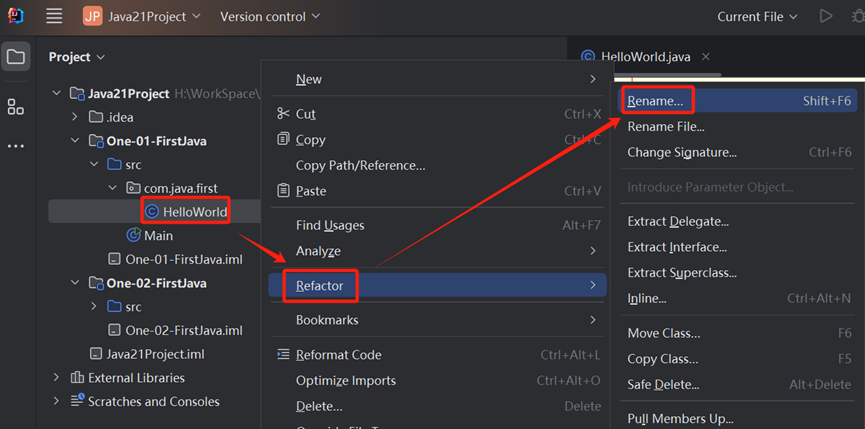Click the One-01-FirstJava module folder icon

coord(97,141)
